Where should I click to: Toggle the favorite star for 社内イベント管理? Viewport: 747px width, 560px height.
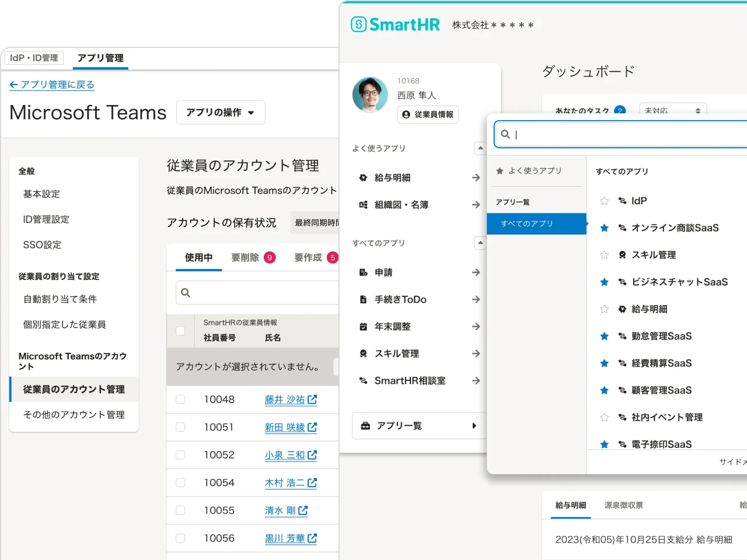click(605, 418)
